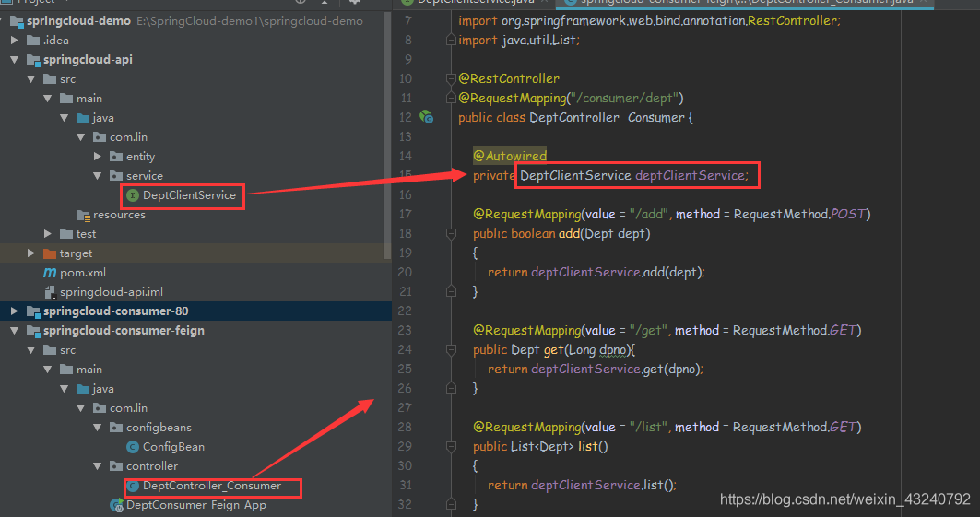Click the underlined dpno parameter on line 24
Screen dimensions: 980x517
tap(613, 349)
